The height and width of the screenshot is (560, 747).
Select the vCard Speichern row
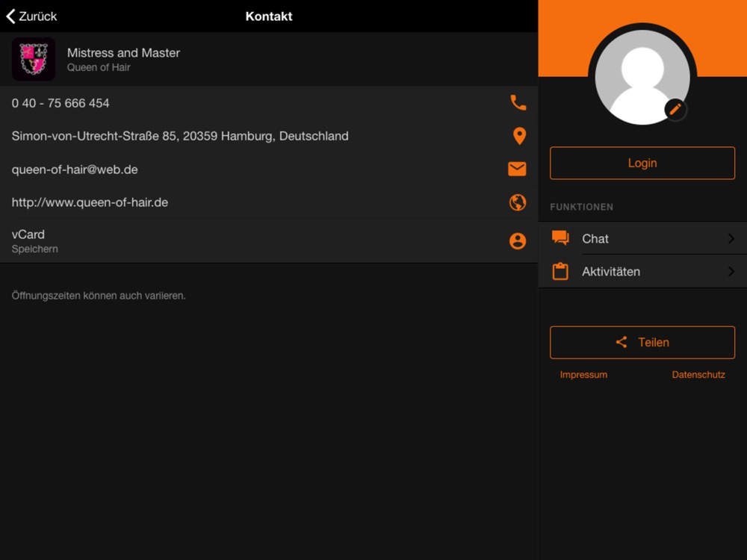click(269, 241)
